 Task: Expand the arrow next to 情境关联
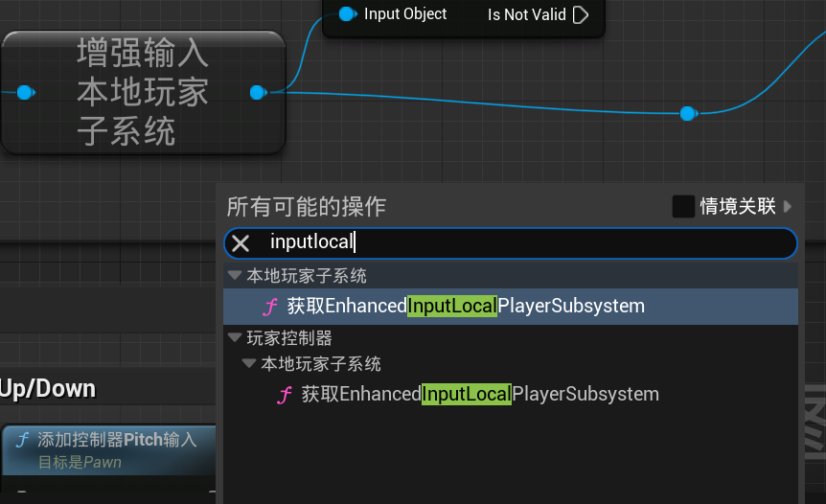coord(788,206)
